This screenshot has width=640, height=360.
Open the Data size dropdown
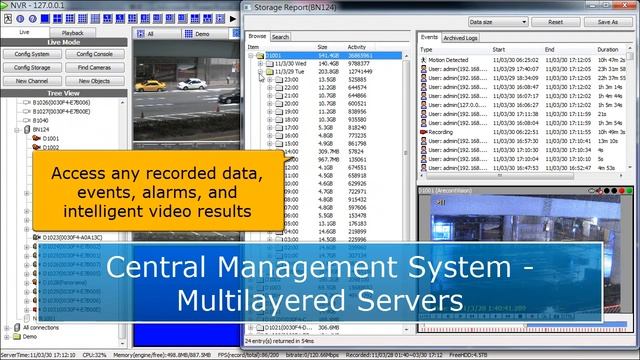coord(498,22)
